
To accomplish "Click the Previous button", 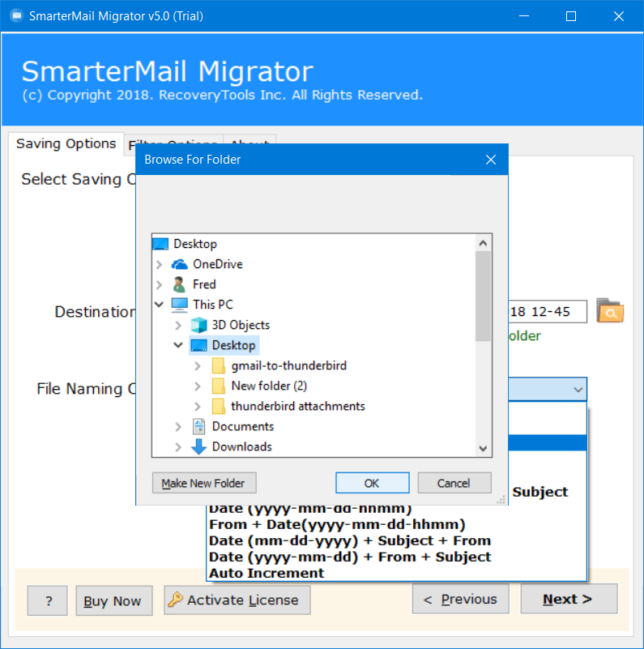I will [x=461, y=599].
